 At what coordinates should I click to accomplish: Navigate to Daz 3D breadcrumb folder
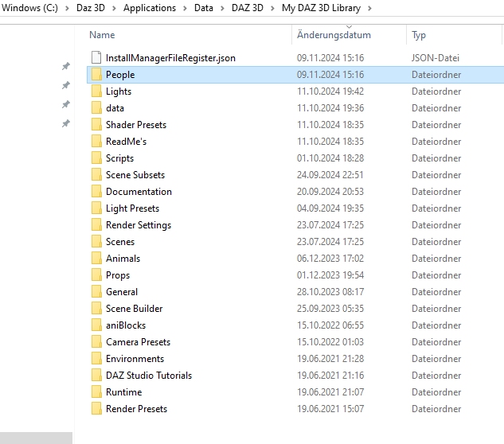pyautogui.click(x=91, y=8)
